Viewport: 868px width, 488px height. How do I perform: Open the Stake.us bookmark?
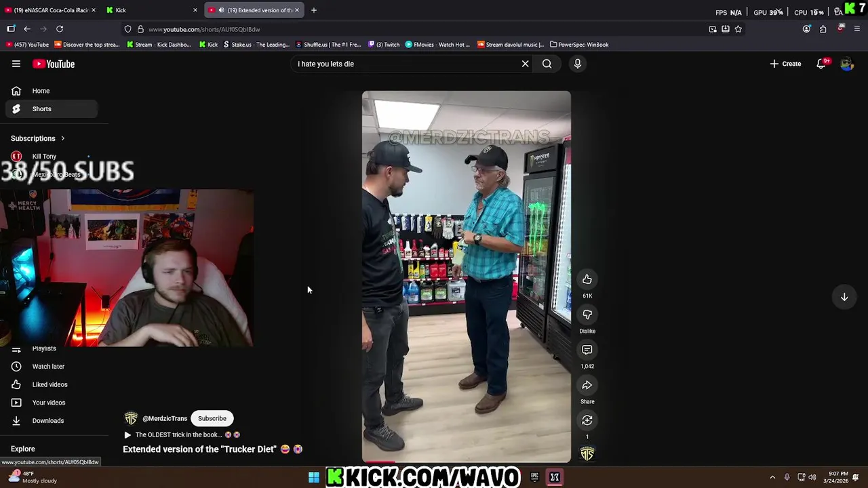click(x=256, y=45)
